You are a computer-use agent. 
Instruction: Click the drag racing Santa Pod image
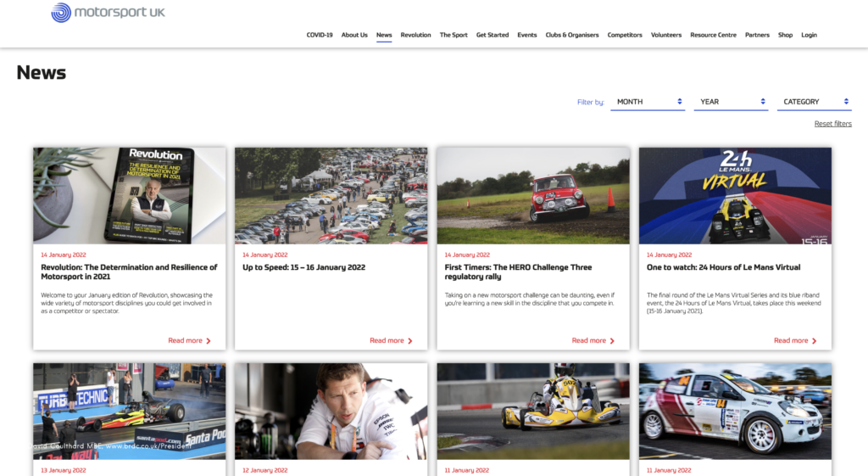click(130, 412)
